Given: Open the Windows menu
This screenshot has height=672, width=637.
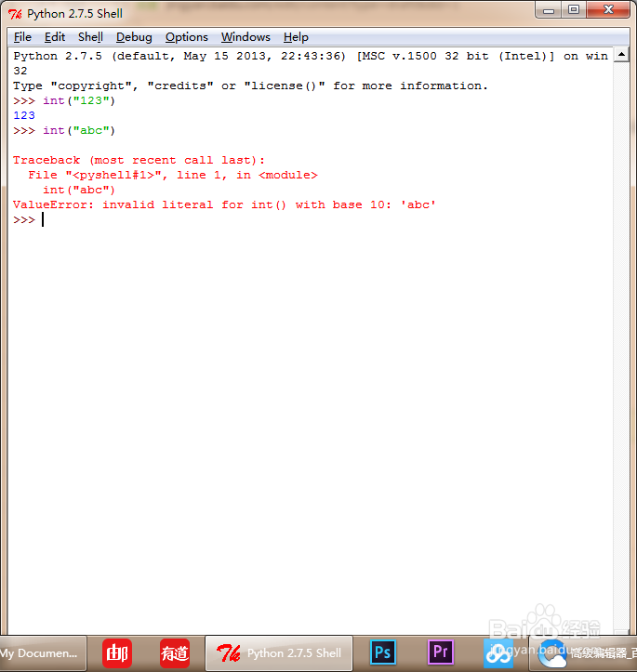Looking at the screenshot, I should (x=246, y=37).
